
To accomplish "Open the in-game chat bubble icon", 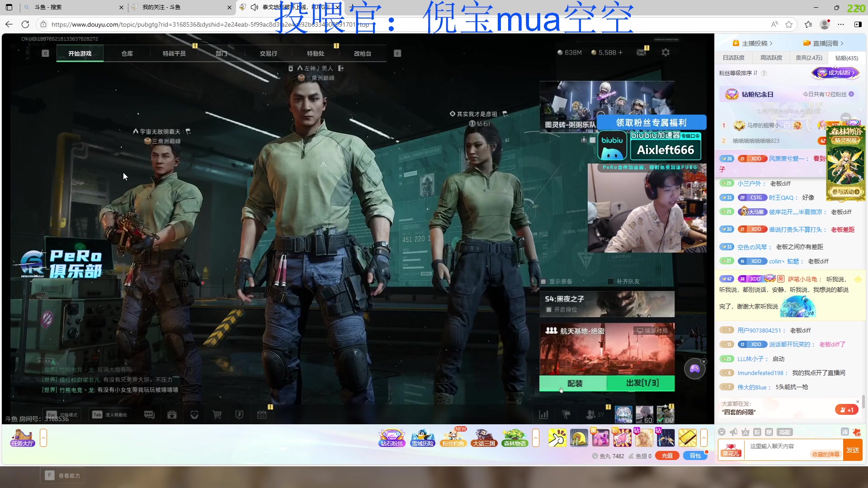I will (x=149, y=415).
